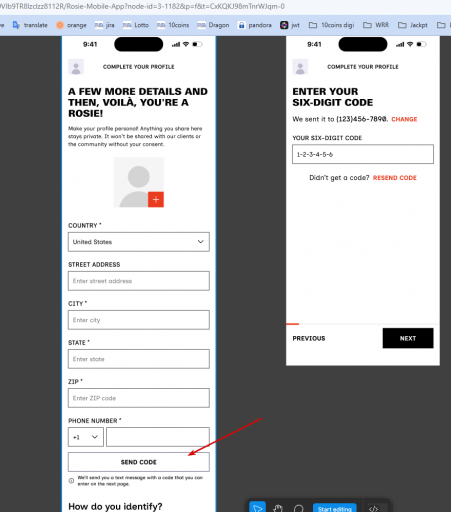The height and width of the screenshot is (512, 451).
Task: Open the translate bookmark
Action: [30, 25]
